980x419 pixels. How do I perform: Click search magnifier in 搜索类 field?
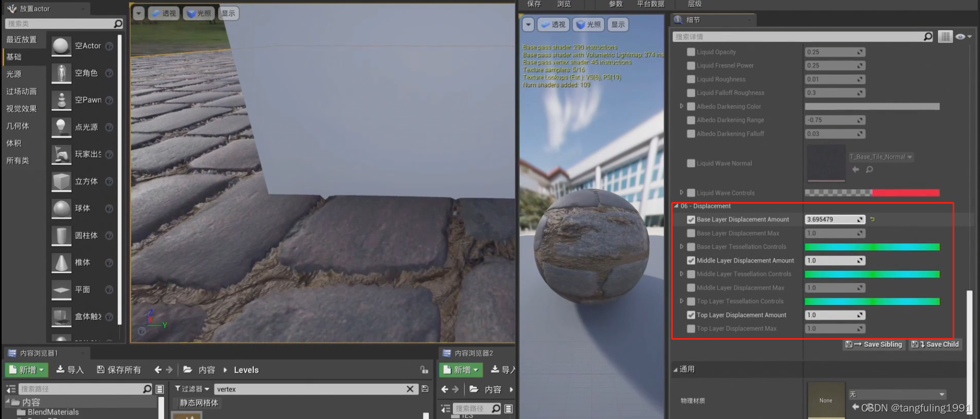118,24
